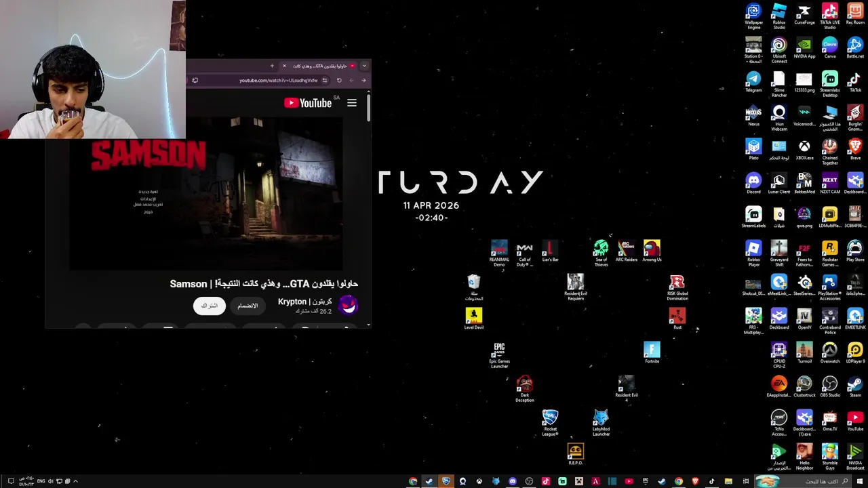The width and height of the screenshot is (868, 488).
Task: Open the Krypton channel avatar
Action: coord(348,306)
